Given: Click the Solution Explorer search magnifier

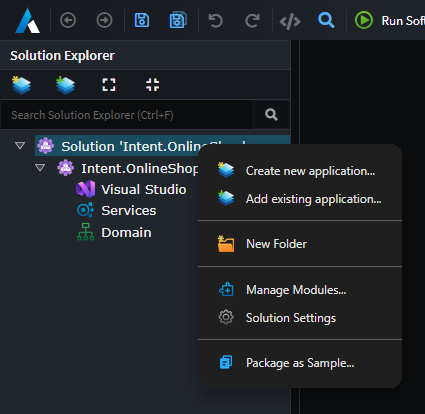Looking at the screenshot, I should tap(271, 115).
